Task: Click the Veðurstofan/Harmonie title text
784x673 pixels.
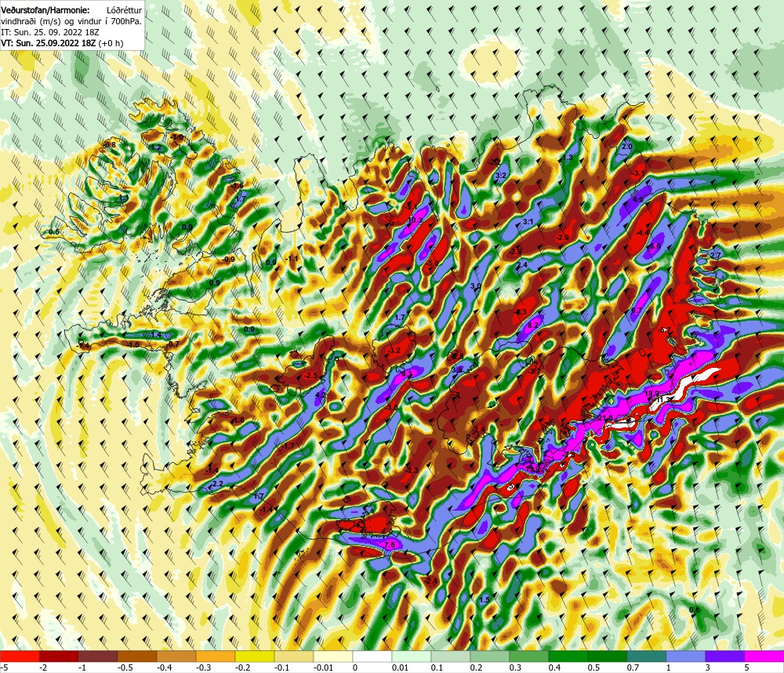Action: [45, 10]
